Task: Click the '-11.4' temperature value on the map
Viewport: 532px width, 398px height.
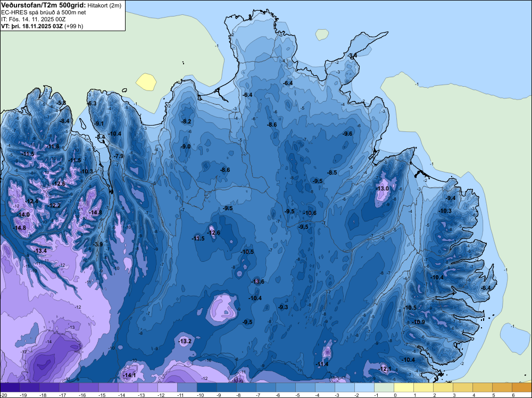Action: (322, 364)
